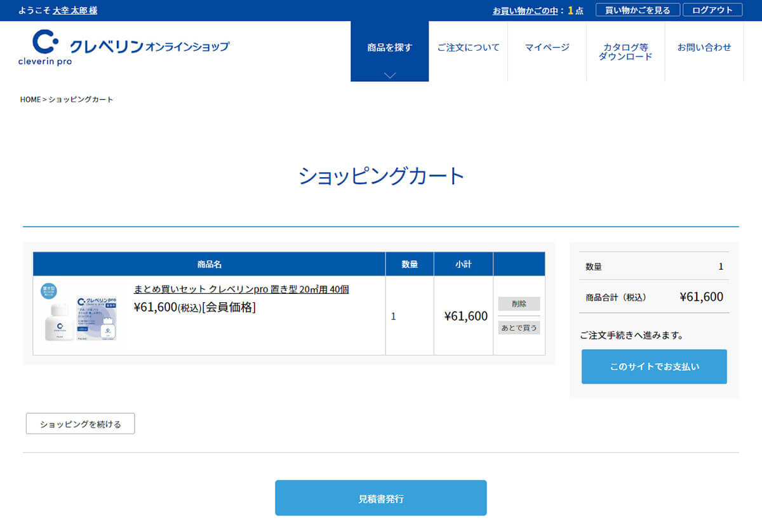
Task: Click the お買い物かごの中 link
Action: 525,11
